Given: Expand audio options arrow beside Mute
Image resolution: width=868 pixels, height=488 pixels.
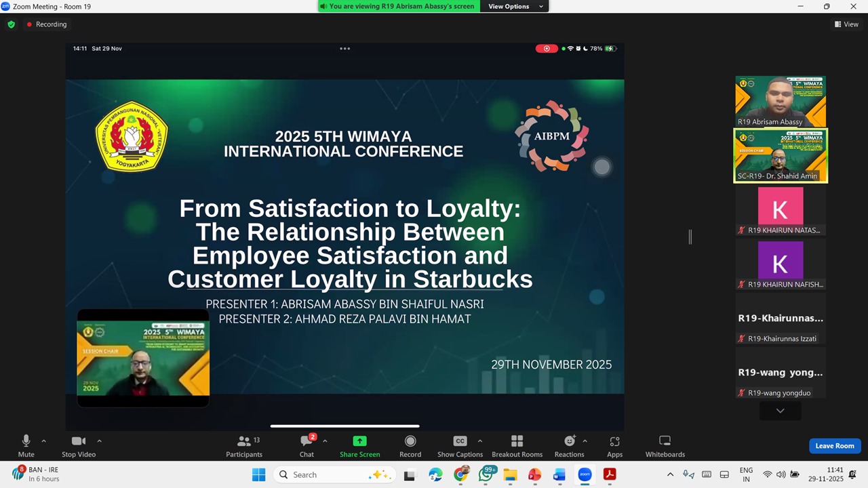Looking at the screenshot, I should [x=44, y=441].
